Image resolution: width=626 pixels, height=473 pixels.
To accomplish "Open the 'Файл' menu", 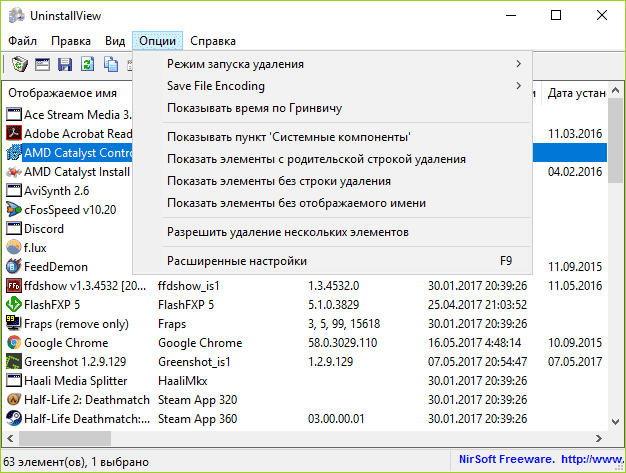I will pyautogui.click(x=22, y=41).
